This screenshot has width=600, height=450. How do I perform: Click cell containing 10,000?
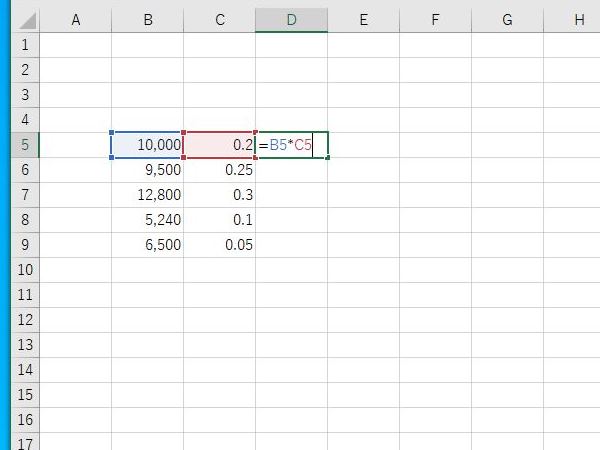(148, 145)
